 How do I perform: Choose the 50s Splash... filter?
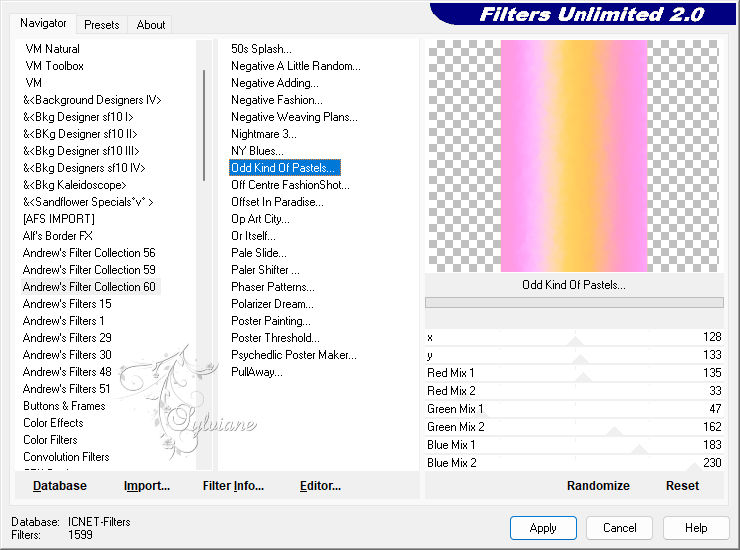tap(261, 49)
